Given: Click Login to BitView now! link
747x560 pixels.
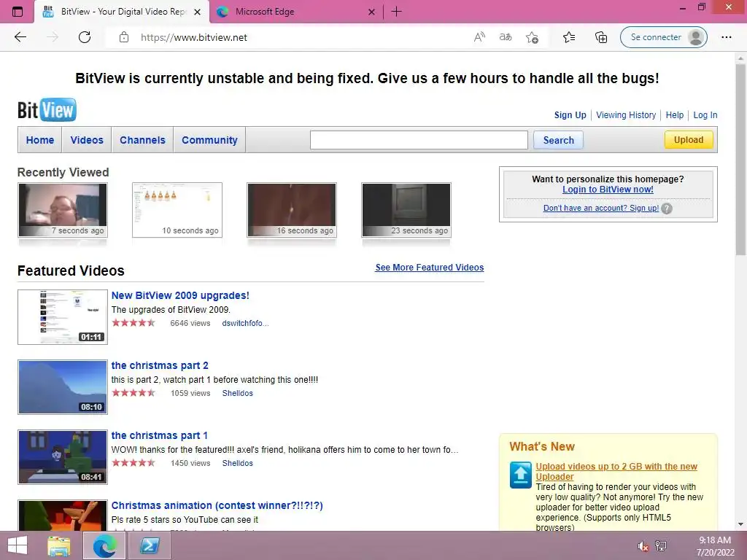Looking at the screenshot, I should tap(608, 190).
